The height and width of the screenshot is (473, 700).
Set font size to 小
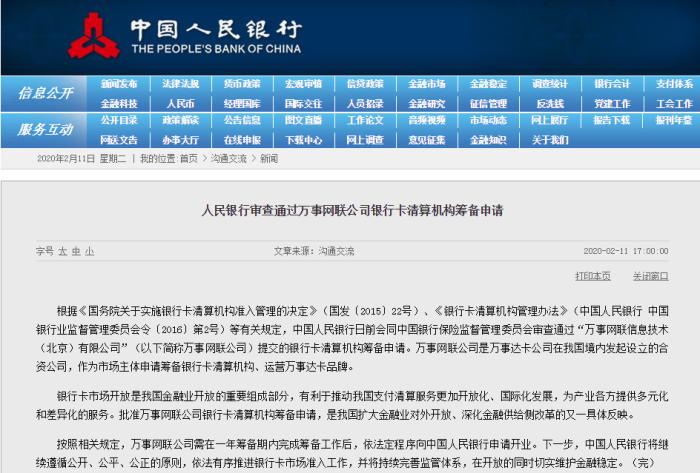89,251
